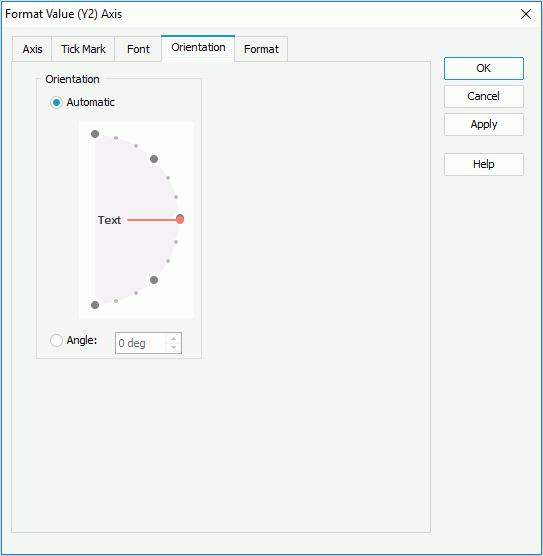Pick the bottom minus 90-degree orientation dot
Screen dimensions: 543x556
point(95,305)
